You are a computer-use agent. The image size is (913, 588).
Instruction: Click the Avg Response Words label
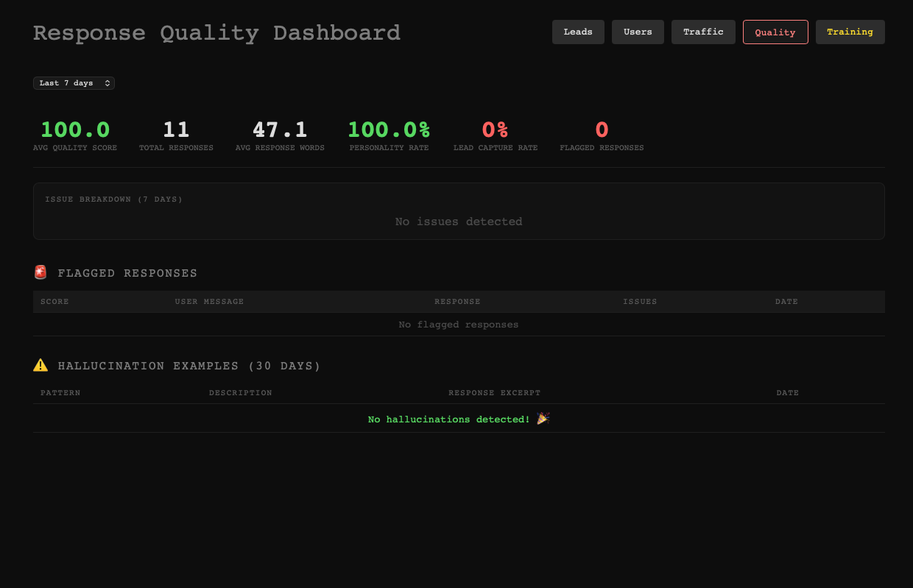[280, 148]
